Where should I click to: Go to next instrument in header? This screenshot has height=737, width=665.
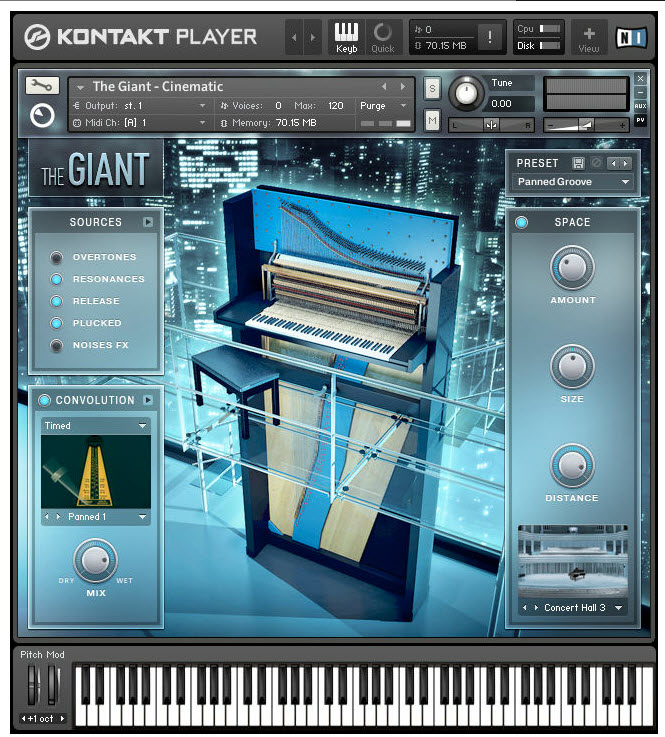(313, 37)
